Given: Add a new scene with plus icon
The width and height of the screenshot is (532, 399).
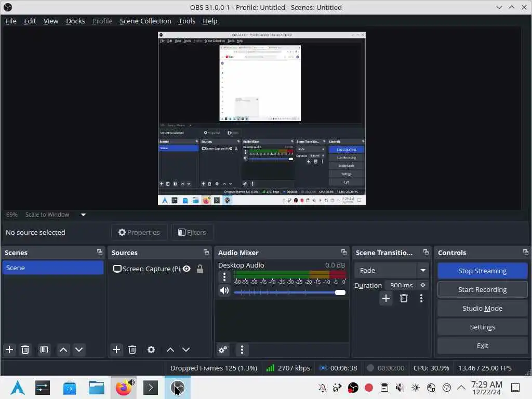Looking at the screenshot, I should (x=9, y=350).
